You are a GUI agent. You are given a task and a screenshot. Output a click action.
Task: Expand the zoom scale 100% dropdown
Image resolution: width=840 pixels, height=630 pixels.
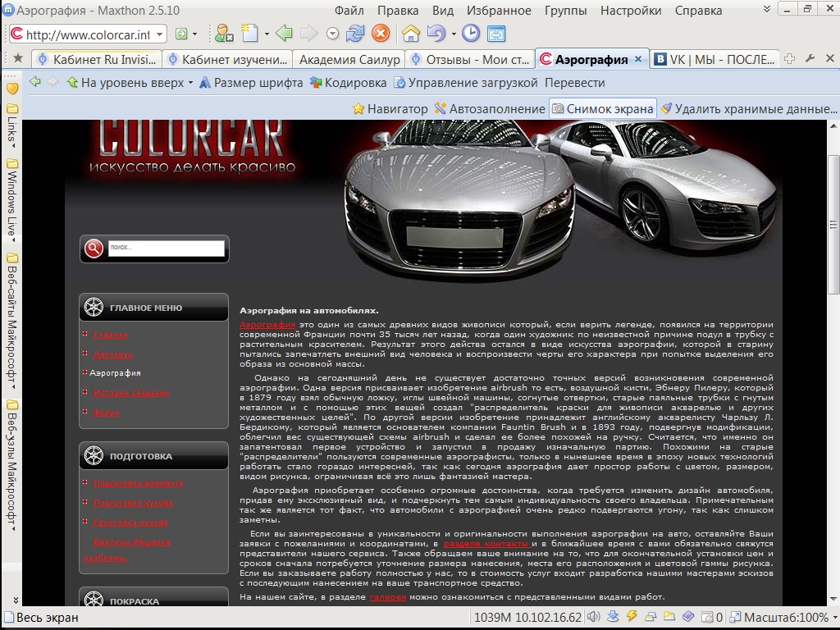pyautogui.click(x=833, y=617)
